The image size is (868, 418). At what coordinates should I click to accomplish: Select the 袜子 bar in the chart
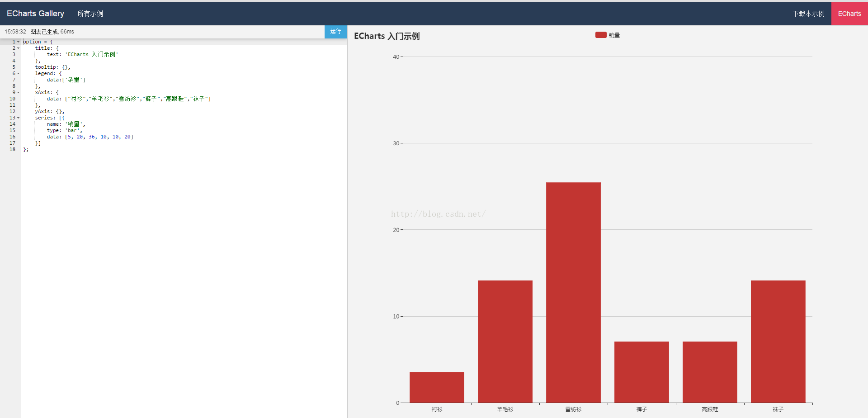(778, 342)
